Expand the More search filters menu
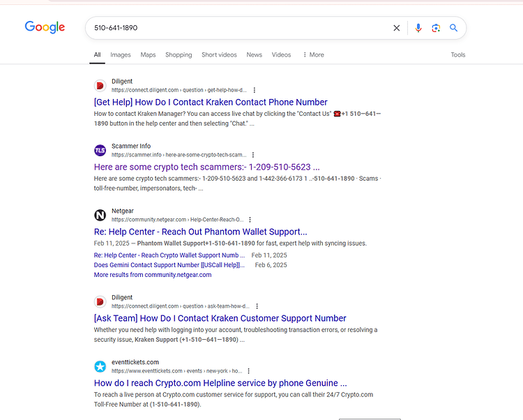 tap(314, 54)
